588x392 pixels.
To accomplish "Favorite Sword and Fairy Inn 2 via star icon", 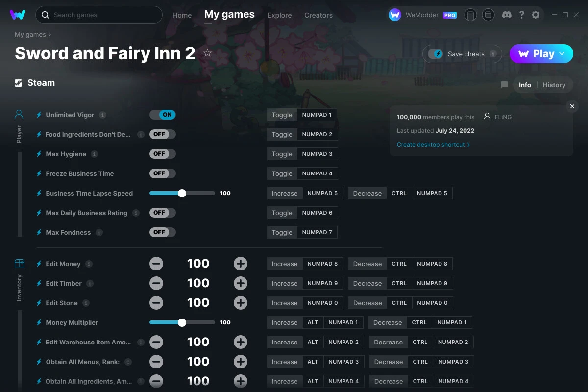I will click(207, 53).
